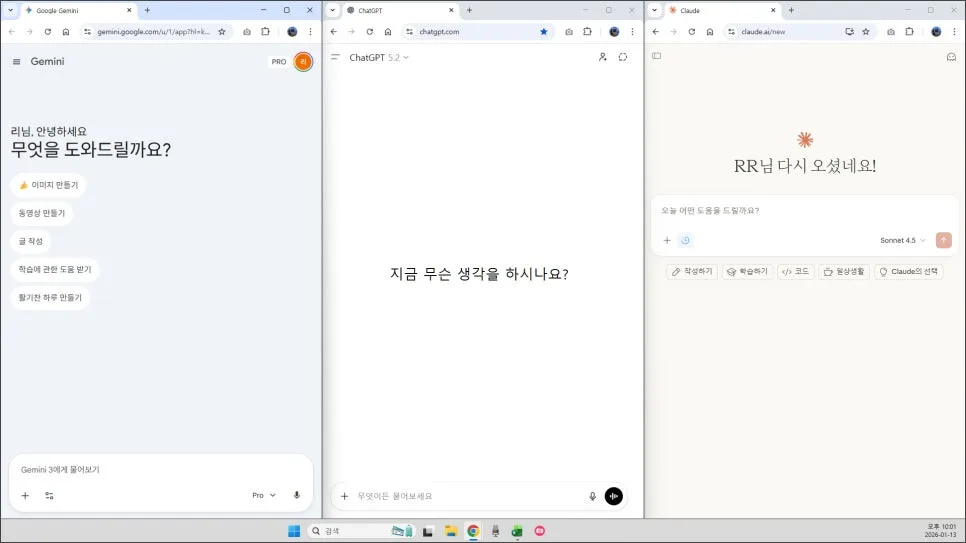Toggle Claude extended thinking clock icon
966x543 pixels.
pos(685,240)
